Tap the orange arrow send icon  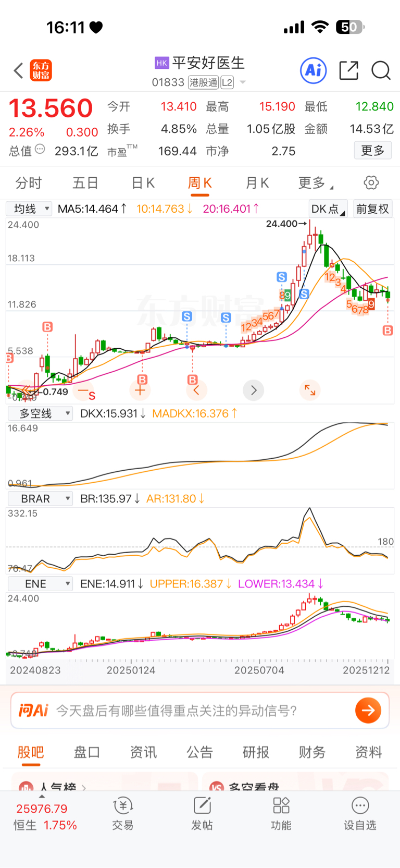click(368, 711)
